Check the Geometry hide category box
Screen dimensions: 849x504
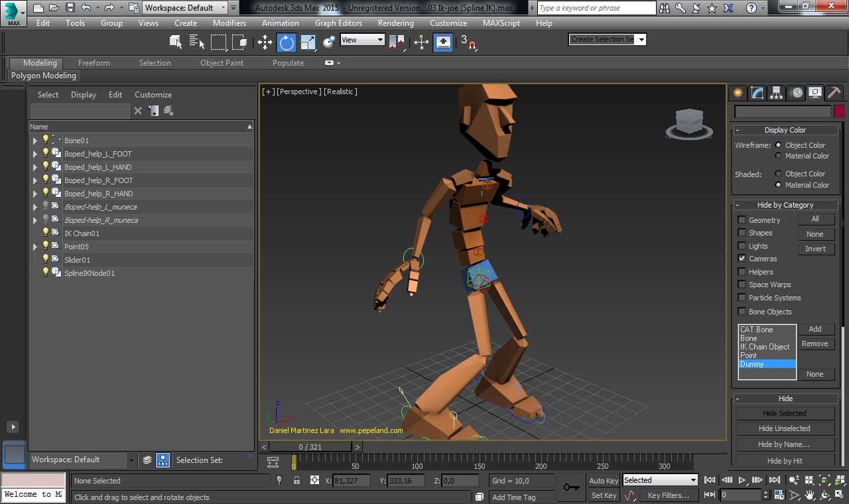click(x=742, y=220)
